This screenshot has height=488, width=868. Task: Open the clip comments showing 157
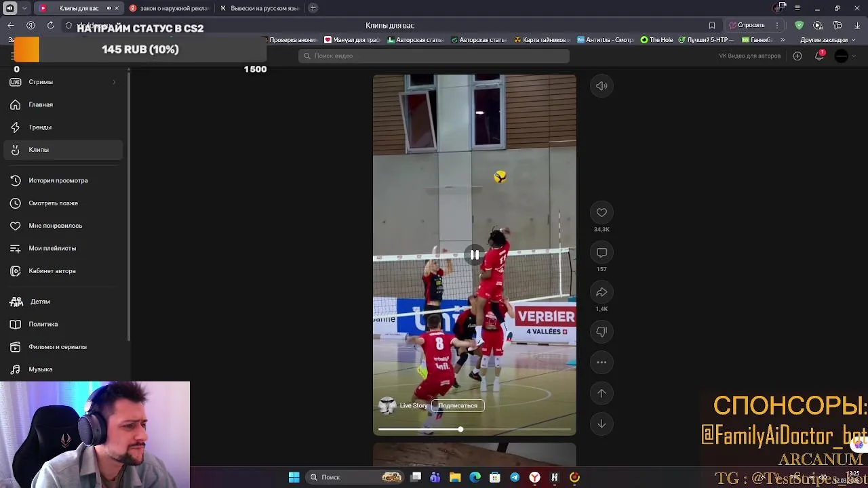[x=601, y=253]
